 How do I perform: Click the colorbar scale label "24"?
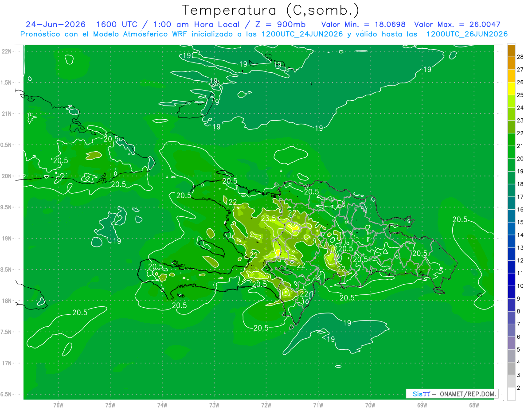[520, 108]
